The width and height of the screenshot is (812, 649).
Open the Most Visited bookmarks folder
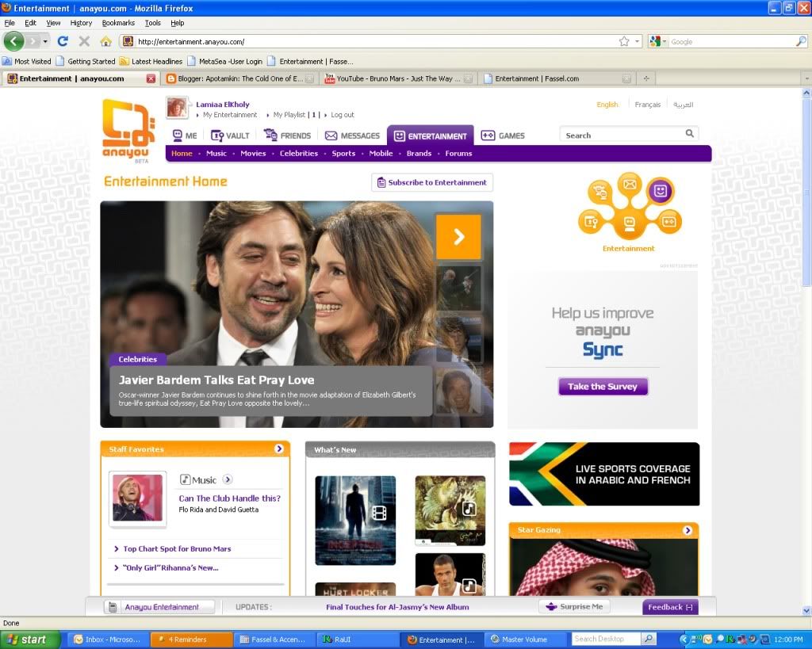point(27,61)
